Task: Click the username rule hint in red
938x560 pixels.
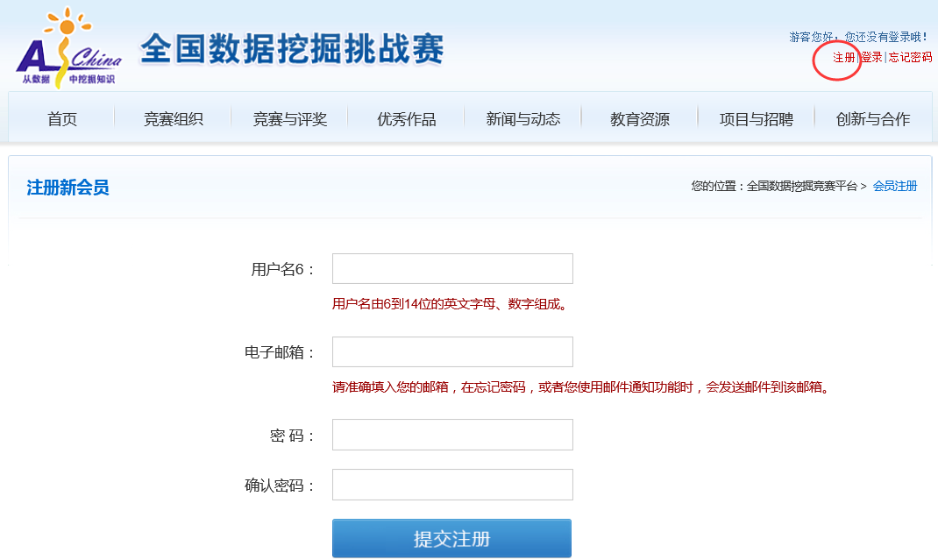Action: click(x=449, y=304)
